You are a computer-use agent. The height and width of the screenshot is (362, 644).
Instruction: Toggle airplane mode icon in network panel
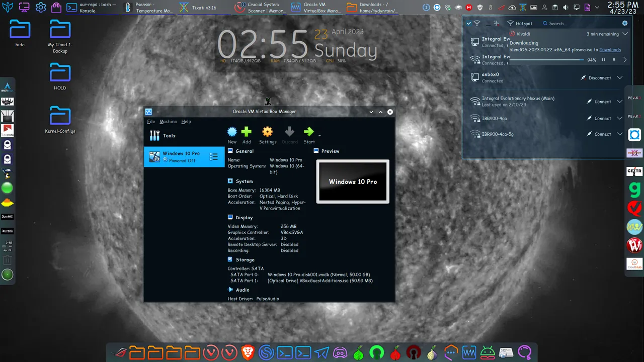coord(496,23)
